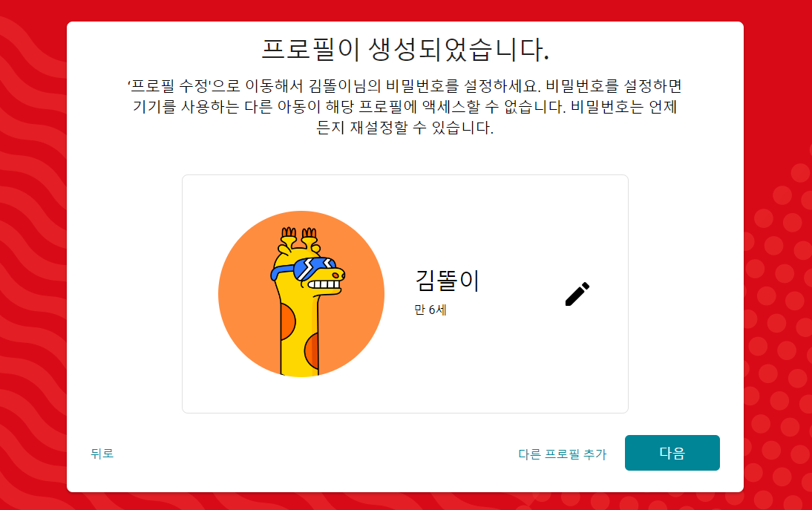Click the age label 만 6세
This screenshot has width=812, height=510.
(x=430, y=310)
